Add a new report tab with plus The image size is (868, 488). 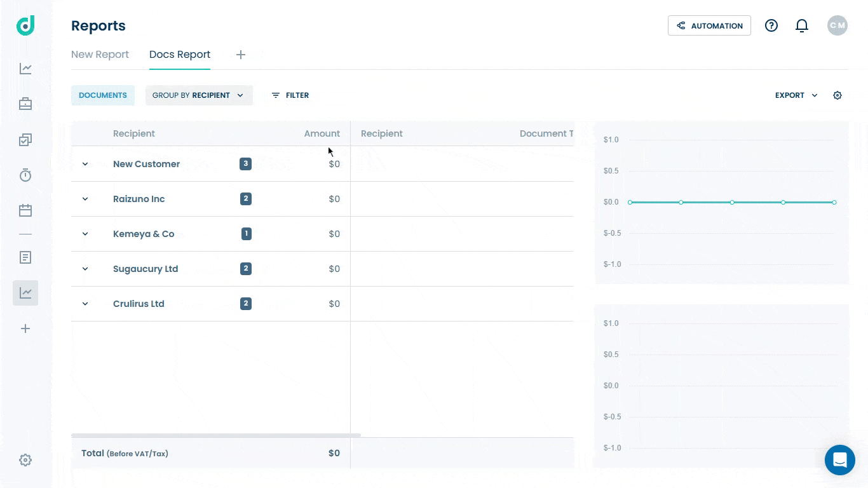tap(241, 55)
